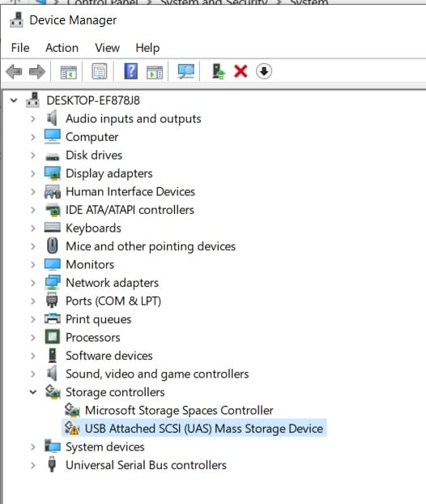This screenshot has height=504, width=426.
Task: Expand Audio inputs and outputs
Action: (32, 119)
